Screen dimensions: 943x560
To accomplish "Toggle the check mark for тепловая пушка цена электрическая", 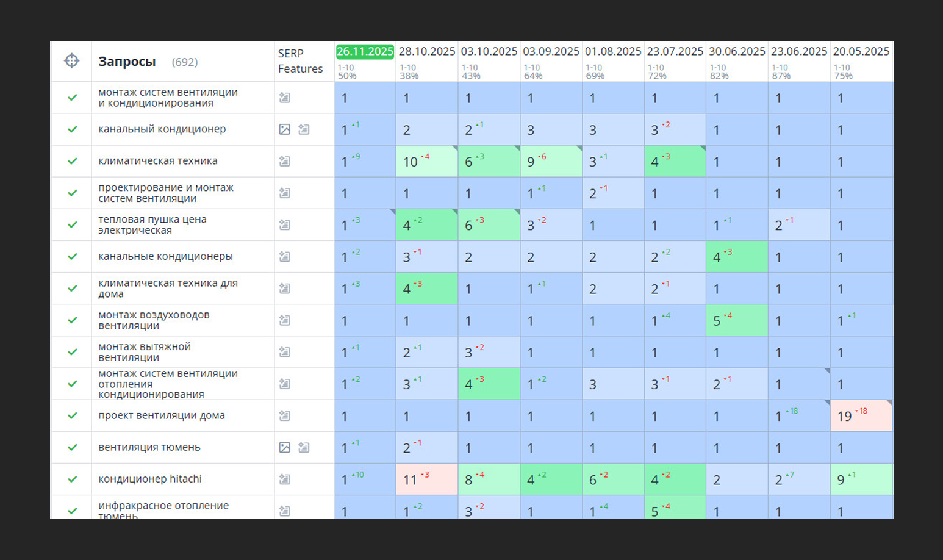I will click(72, 224).
